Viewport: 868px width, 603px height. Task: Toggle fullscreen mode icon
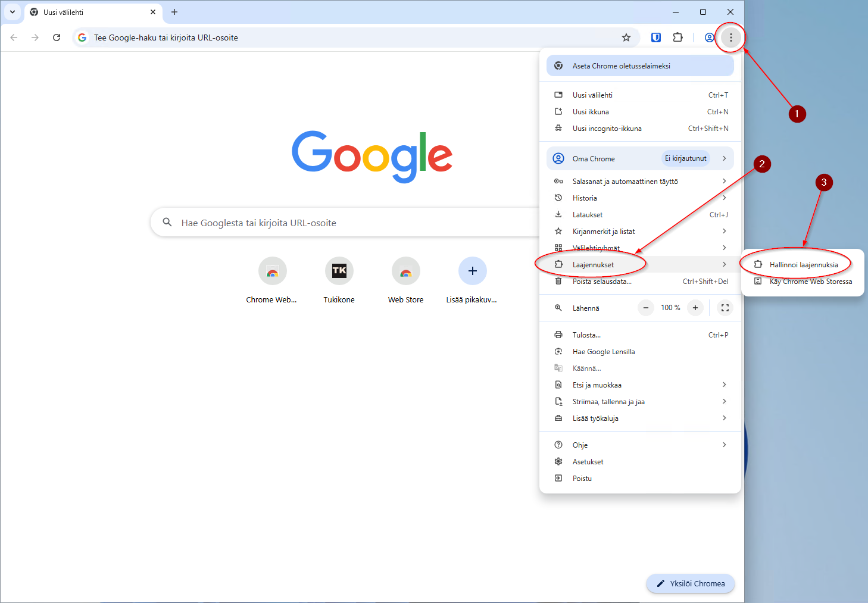coord(725,308)
